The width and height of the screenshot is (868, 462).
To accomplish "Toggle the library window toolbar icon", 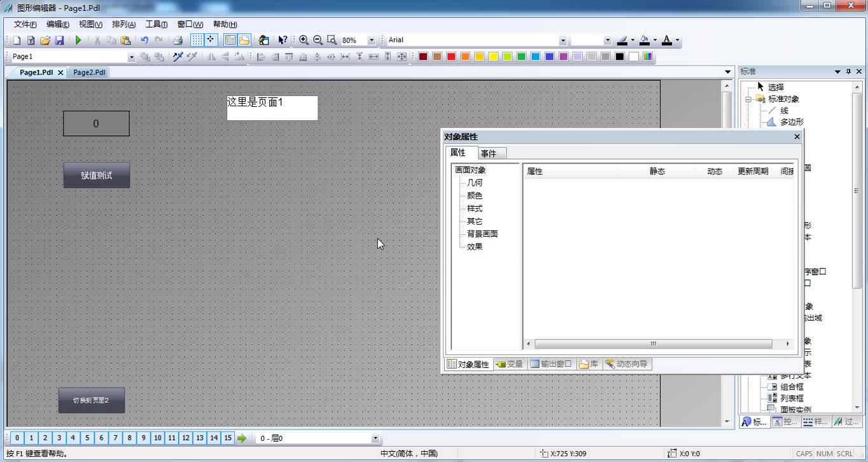I will (244, 40).
